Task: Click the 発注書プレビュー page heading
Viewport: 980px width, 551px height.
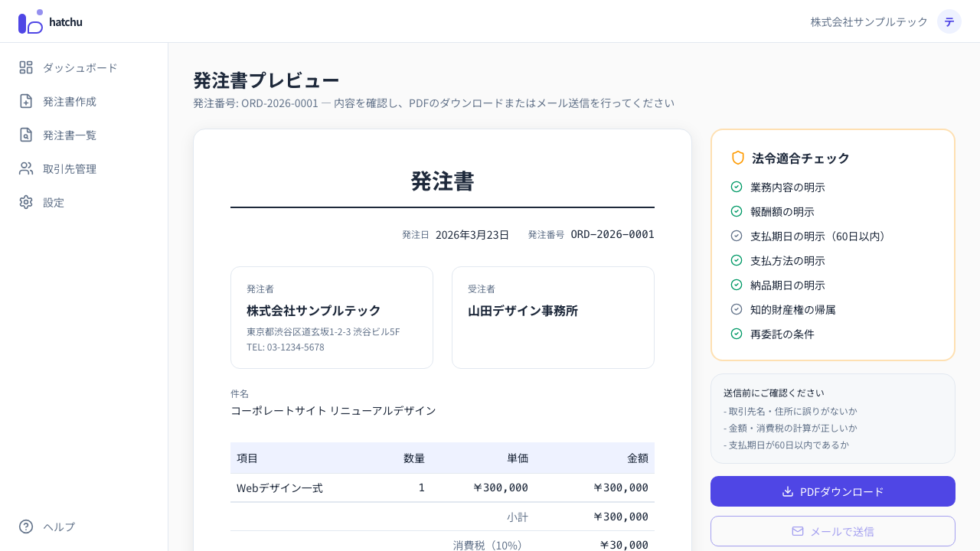Action: coord(266,80)
